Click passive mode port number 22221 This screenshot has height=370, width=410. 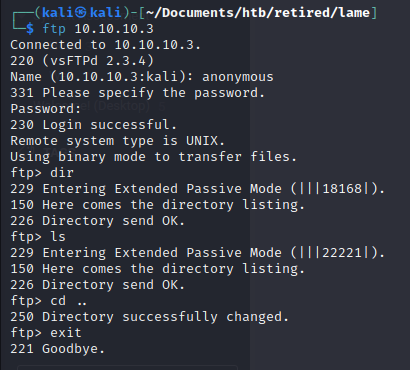[342, 253]
